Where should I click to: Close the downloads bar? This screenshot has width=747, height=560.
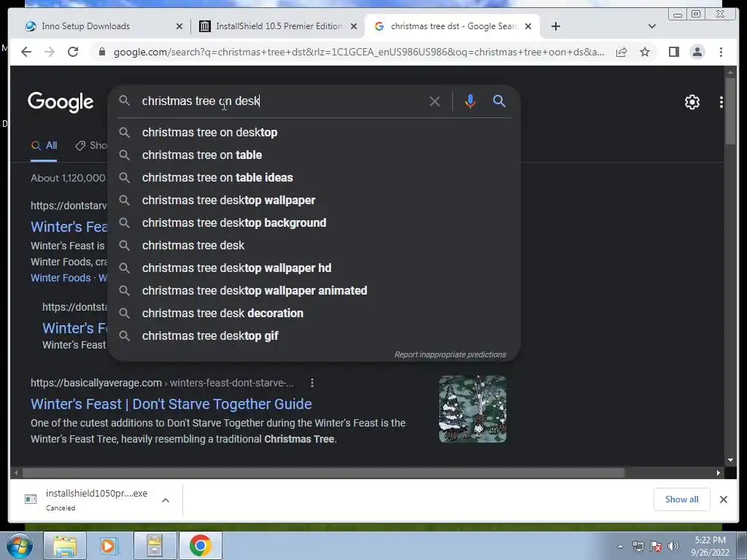coord(723,499)
